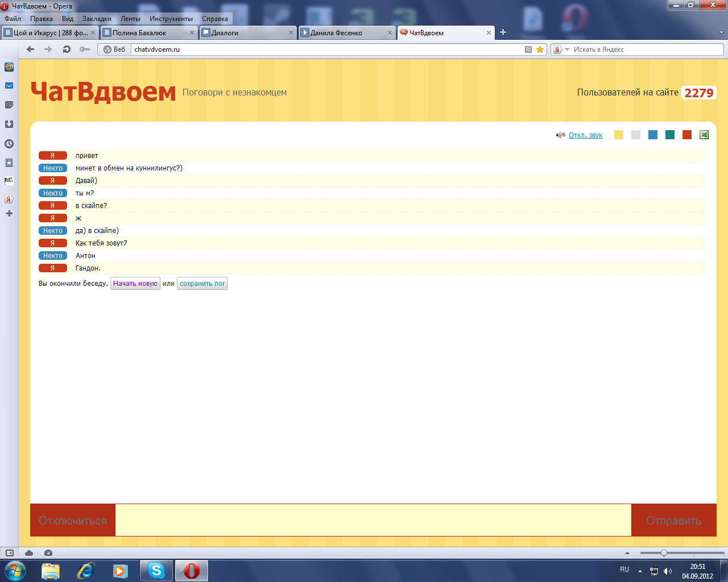Click the Веб site info badge
The image size is (728, 582).
click(x=114, y=49)
